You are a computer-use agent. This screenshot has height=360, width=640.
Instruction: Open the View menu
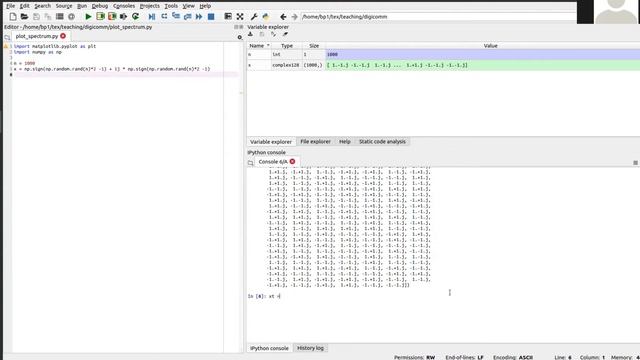pos(188,6)
